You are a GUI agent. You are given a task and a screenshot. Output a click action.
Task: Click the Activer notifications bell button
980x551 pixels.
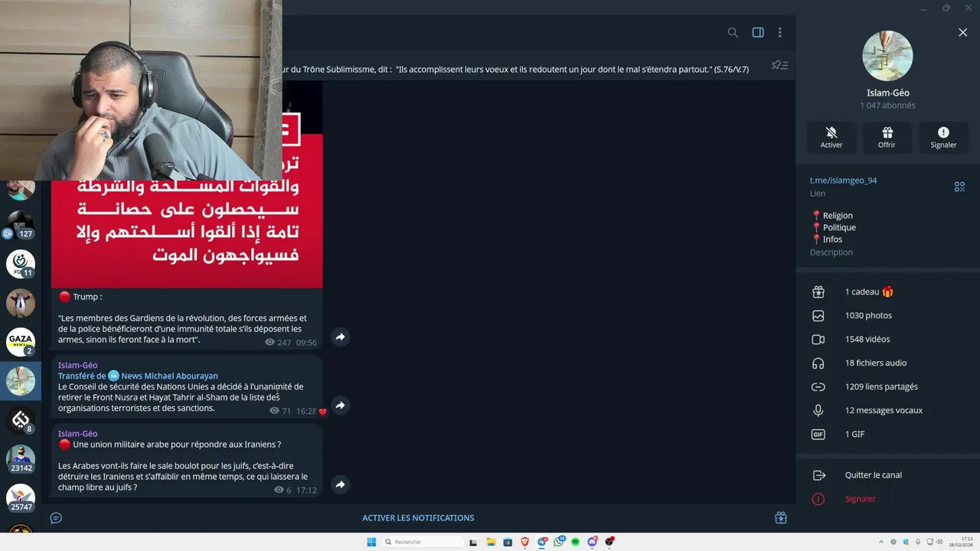[x=831, y=137]
